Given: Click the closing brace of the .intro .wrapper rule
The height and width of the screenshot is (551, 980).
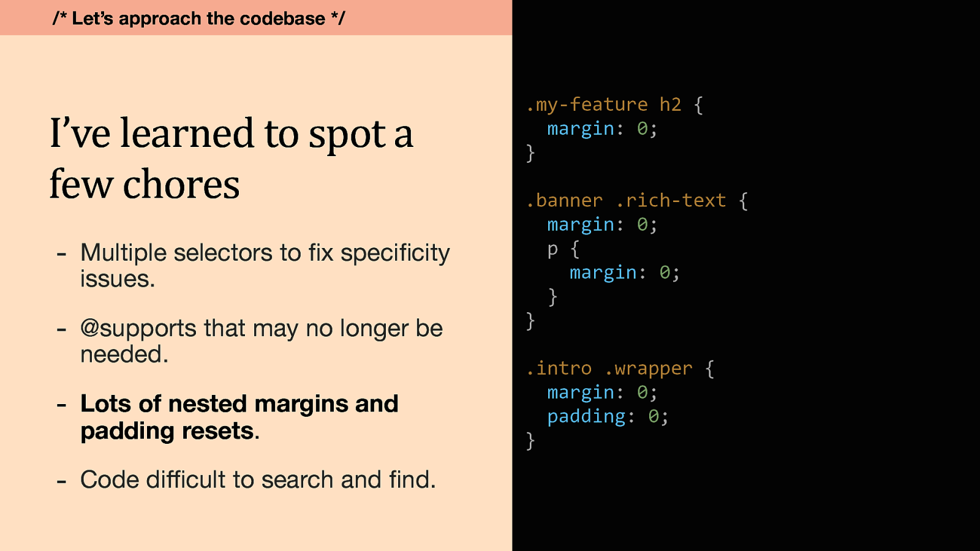Looking at the screenshot, I should click(530, 441).
